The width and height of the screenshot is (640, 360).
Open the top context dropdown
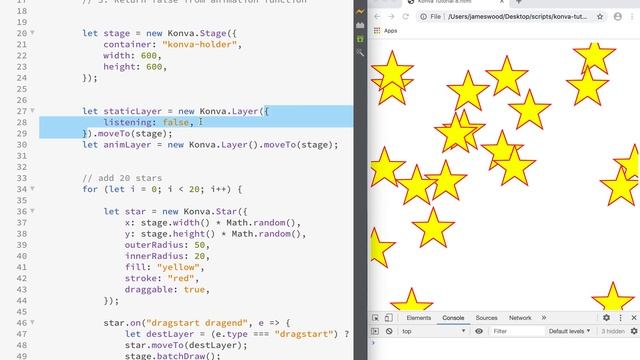click(433, 331)
